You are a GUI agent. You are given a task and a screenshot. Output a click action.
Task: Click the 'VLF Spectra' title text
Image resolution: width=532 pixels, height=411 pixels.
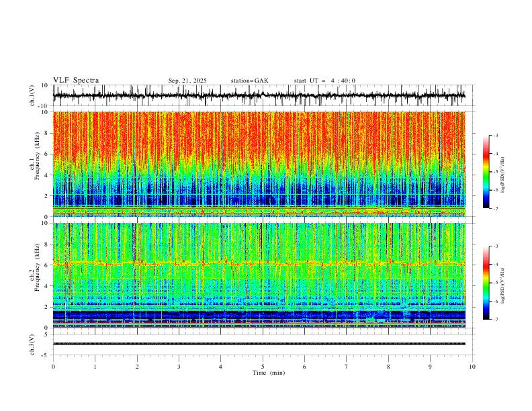tap(76, 81)
